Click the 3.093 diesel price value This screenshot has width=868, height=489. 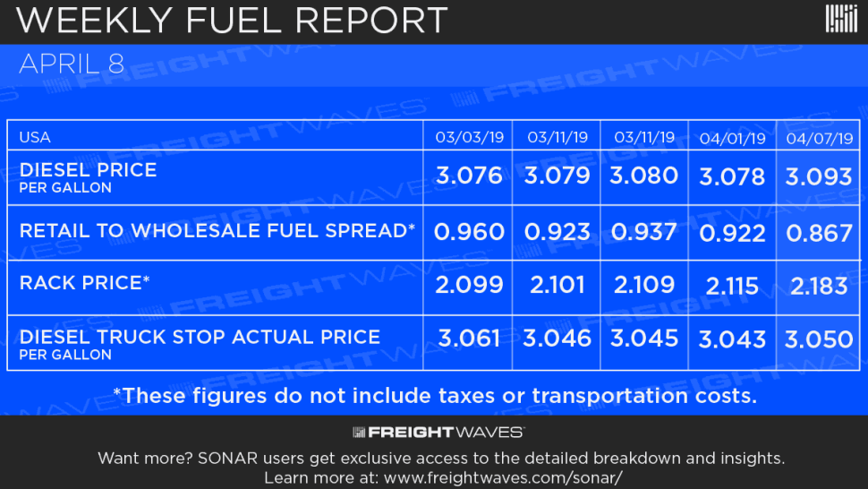(x=819, y=176)
